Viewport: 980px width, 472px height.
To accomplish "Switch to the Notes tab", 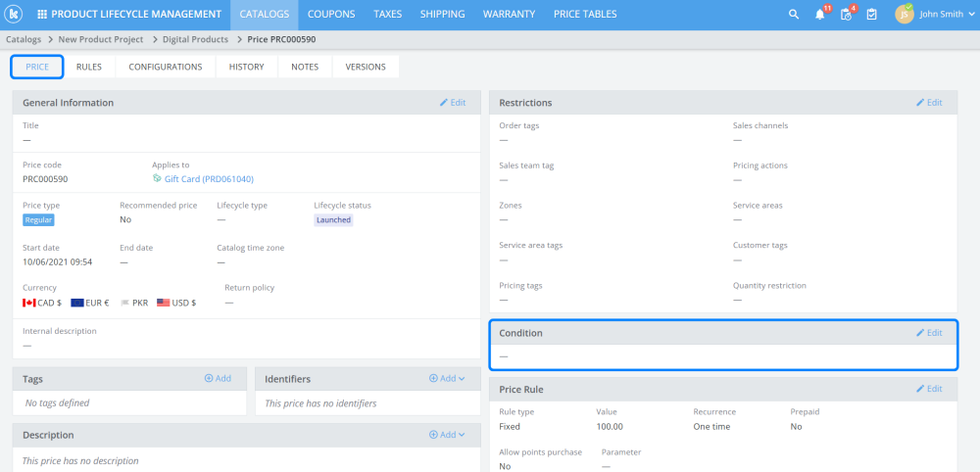I will pyautogui.click(x=305, y=67).
